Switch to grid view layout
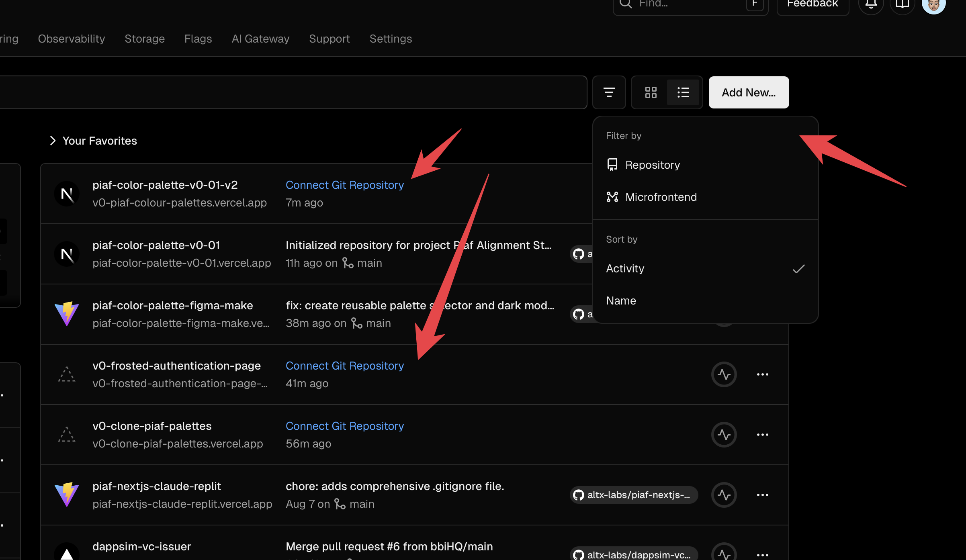This screenshot has height=560, width=966. [651, 92]
